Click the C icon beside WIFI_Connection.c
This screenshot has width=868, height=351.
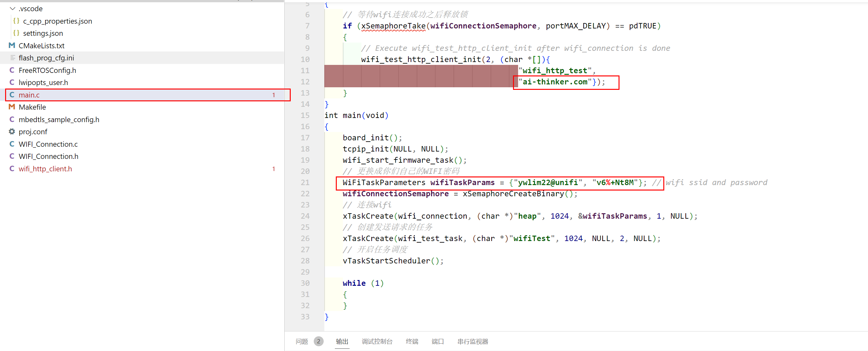(12, 144)
